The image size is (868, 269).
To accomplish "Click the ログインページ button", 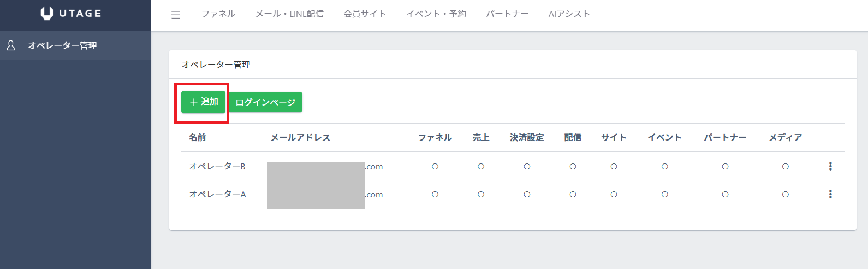I will click(265, 102).
